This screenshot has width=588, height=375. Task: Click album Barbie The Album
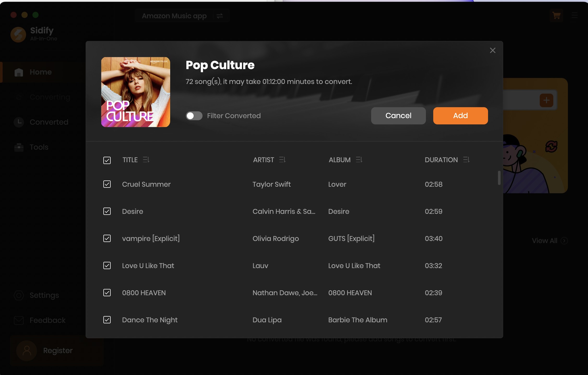358,320
